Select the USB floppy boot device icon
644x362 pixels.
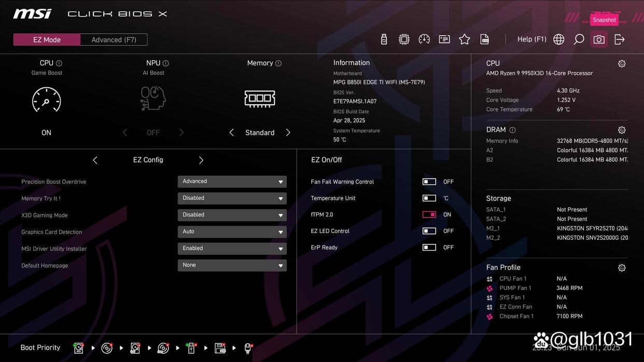(x=220, y=348)
